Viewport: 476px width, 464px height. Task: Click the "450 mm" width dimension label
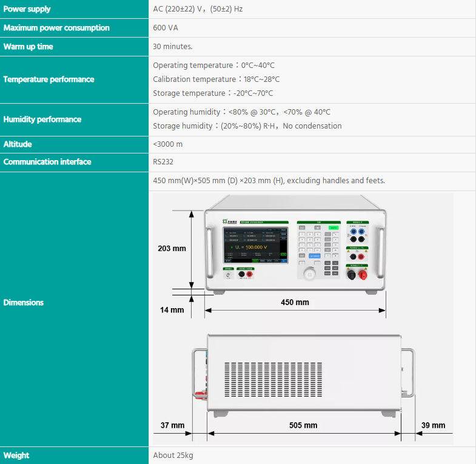(295, 302)
